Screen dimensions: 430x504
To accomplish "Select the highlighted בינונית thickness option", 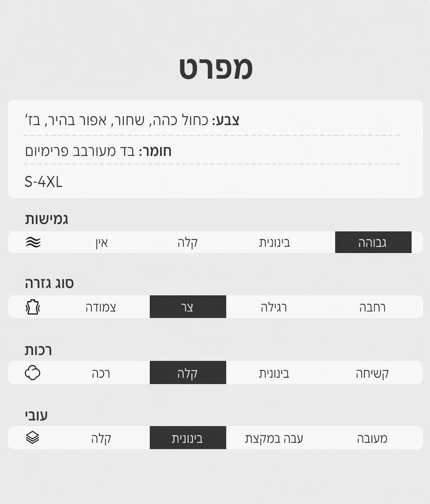I will 188,438.
